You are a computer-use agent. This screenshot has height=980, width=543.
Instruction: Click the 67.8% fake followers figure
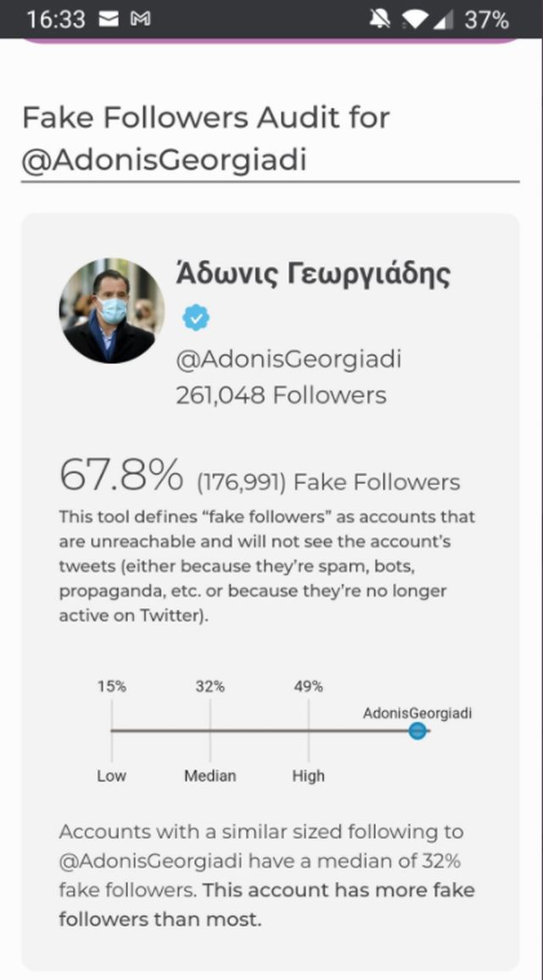tap(120, 475)
